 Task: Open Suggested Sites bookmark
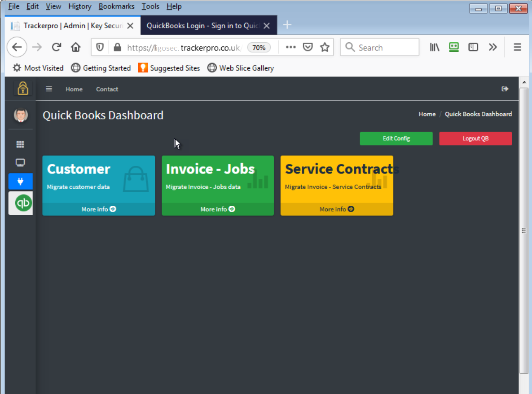point(169,68)
